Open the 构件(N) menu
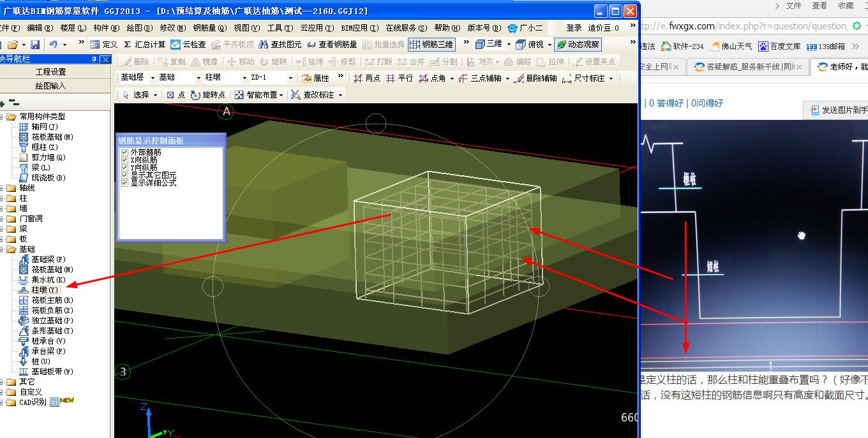 (x=106, y=28)
